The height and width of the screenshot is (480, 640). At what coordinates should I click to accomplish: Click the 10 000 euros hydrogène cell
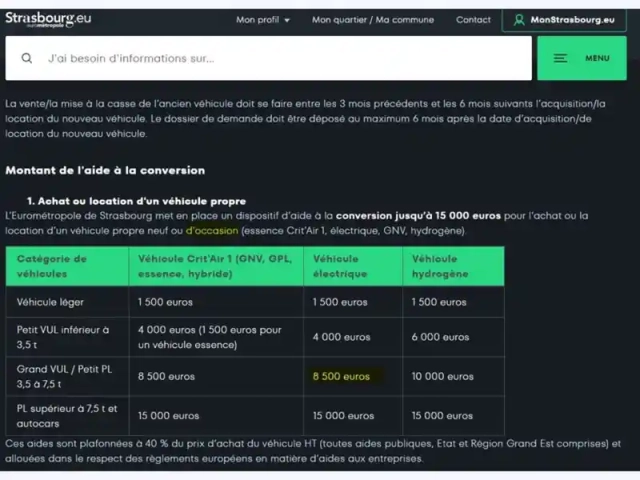[443, 377]
